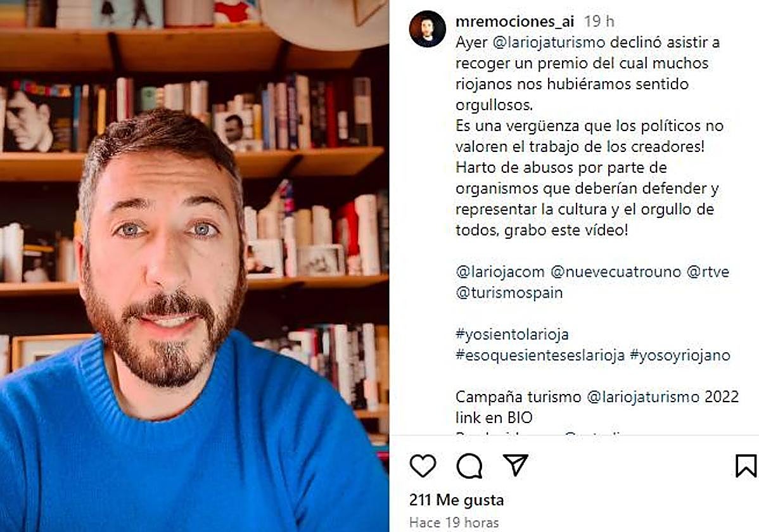The width and height of the screenshot is (759, 532).
Task: Save the post with the bookmark icon
Action: (x=746, y=465)
